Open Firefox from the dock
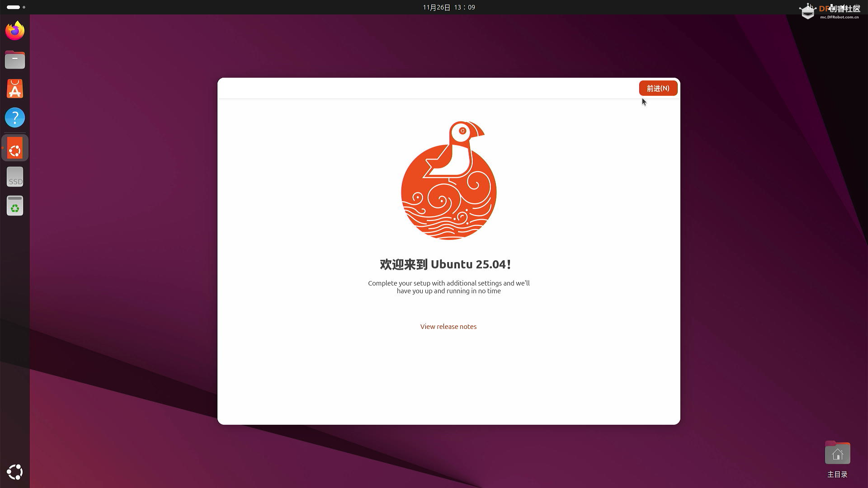Screen dimensions: 868x488 click(x=15, y=31)
